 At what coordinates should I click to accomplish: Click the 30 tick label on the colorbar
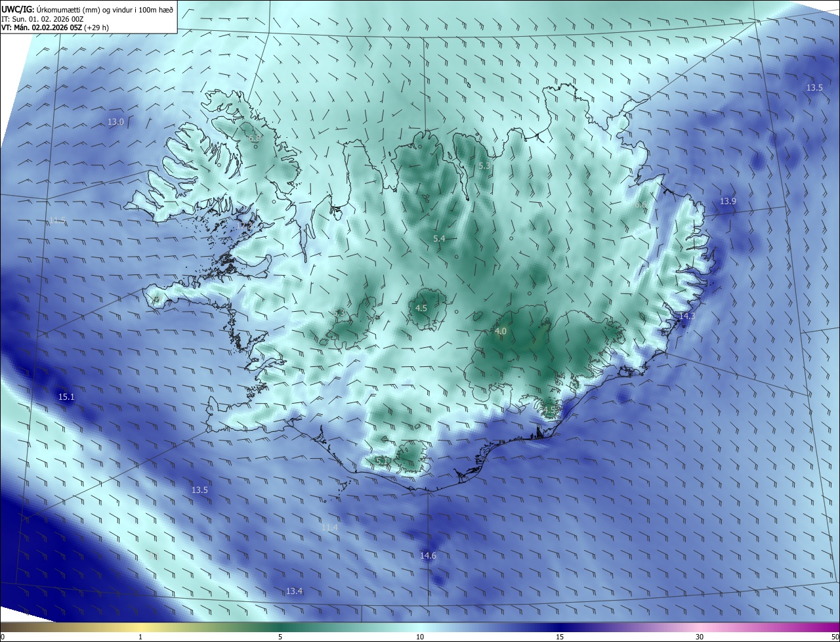pos(700,637)
